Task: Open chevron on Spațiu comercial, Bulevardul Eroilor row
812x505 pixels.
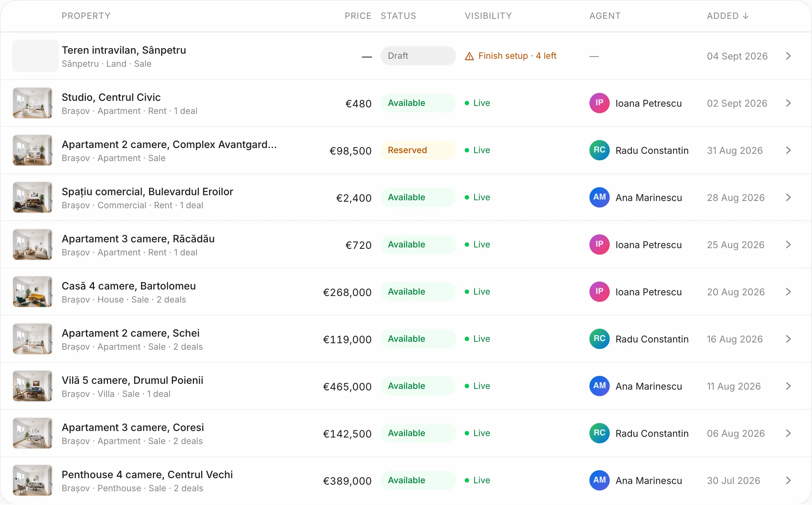Action: point(788,197)
